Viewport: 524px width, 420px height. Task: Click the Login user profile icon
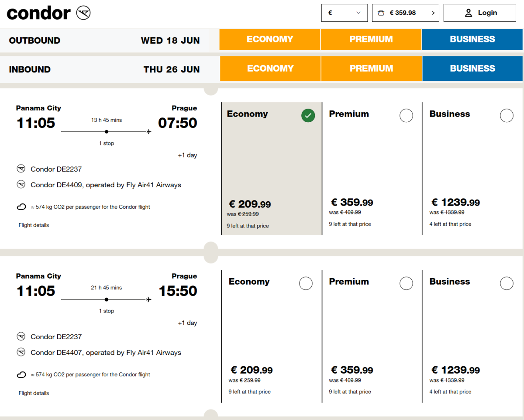coord(469,13)
